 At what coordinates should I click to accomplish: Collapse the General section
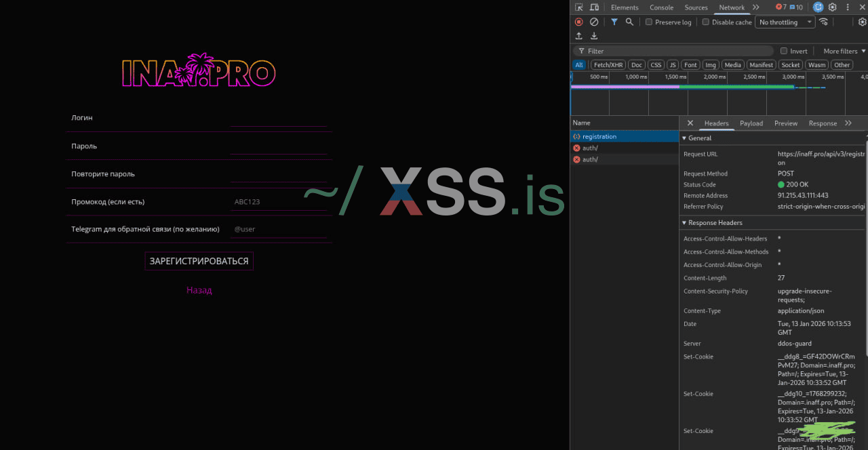pyautogui.click(x=697, y=138)
